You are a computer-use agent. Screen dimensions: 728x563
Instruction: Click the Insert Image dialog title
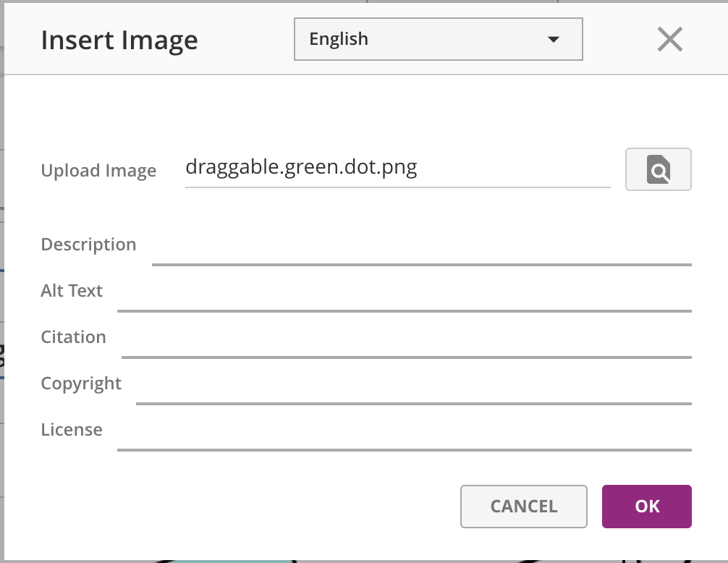[119, 40]
